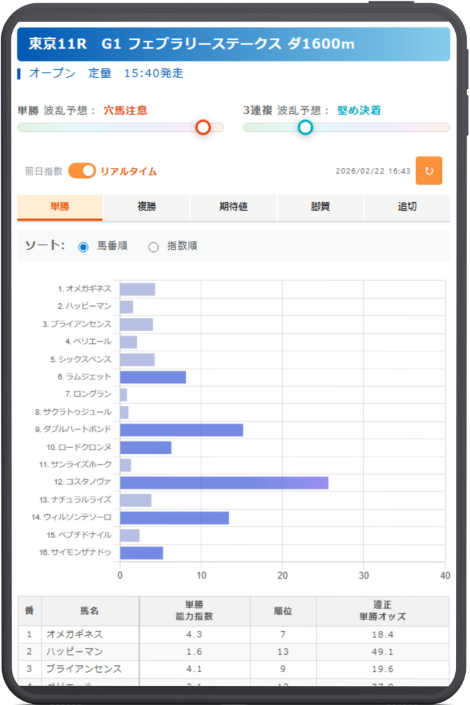The width and height of the screenshot is (470, 705).
Task: Click the 順位 column header
Action: pos(283,611)
